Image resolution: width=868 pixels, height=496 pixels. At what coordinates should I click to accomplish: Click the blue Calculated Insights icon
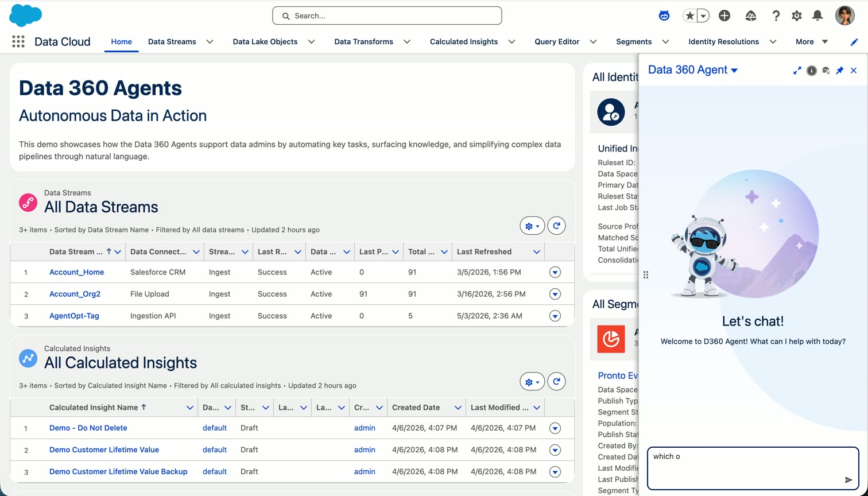click(28, 358)
